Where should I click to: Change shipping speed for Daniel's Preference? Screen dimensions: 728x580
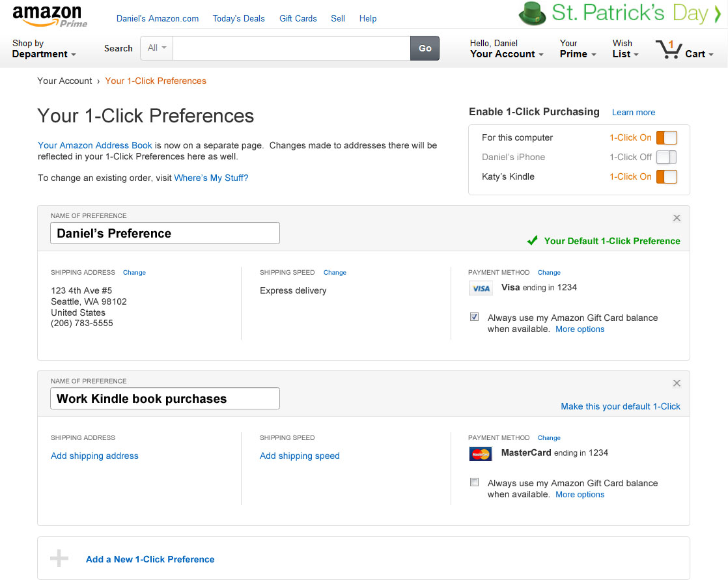click(x=335, y=272)
